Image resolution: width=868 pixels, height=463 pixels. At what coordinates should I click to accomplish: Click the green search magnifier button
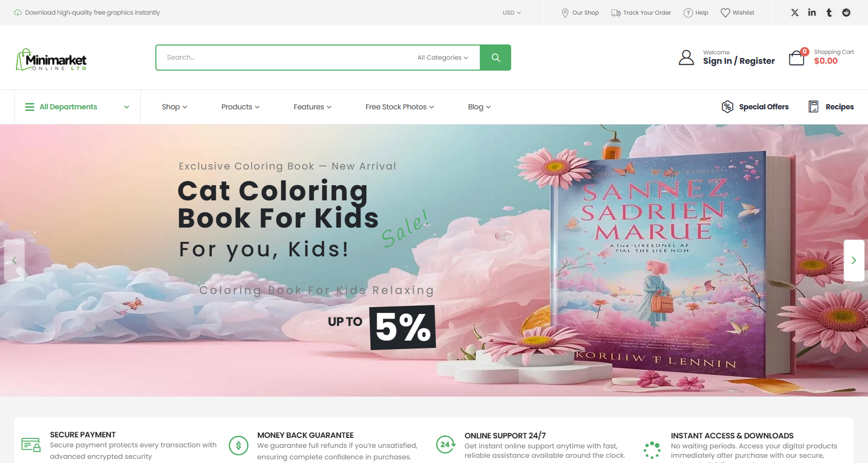495,58
